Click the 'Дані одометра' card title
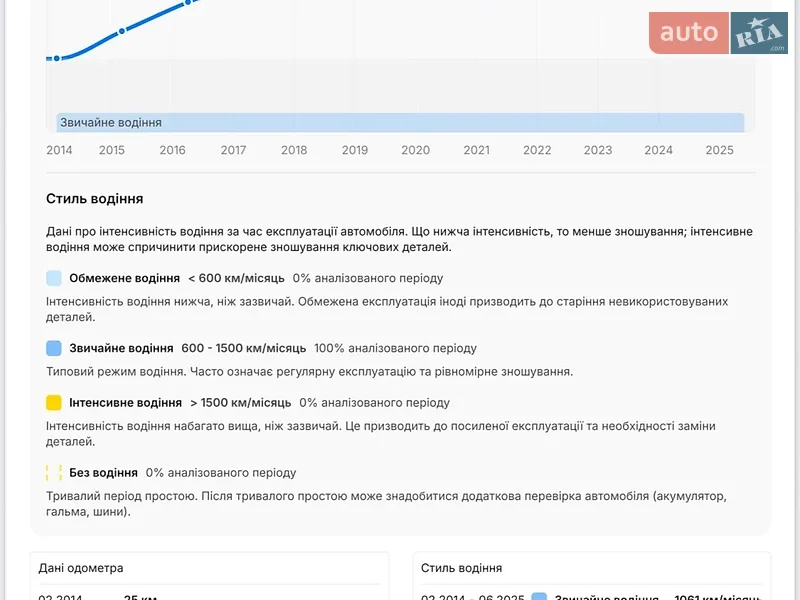 click(x=81, y=568)
